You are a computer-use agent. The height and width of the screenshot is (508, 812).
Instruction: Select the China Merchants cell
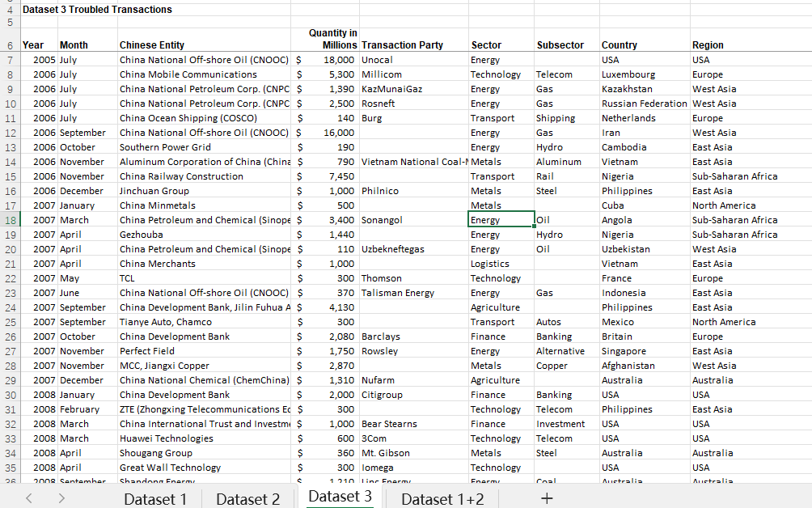[x=204, y=264]
